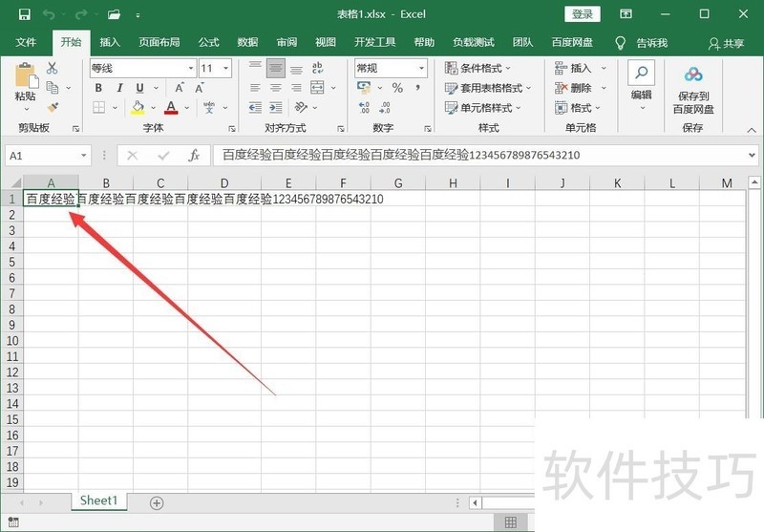Viewport: 764px width, 532px height.
Task: Switch to the 百度网盘 tab
Action: (572, 42)
